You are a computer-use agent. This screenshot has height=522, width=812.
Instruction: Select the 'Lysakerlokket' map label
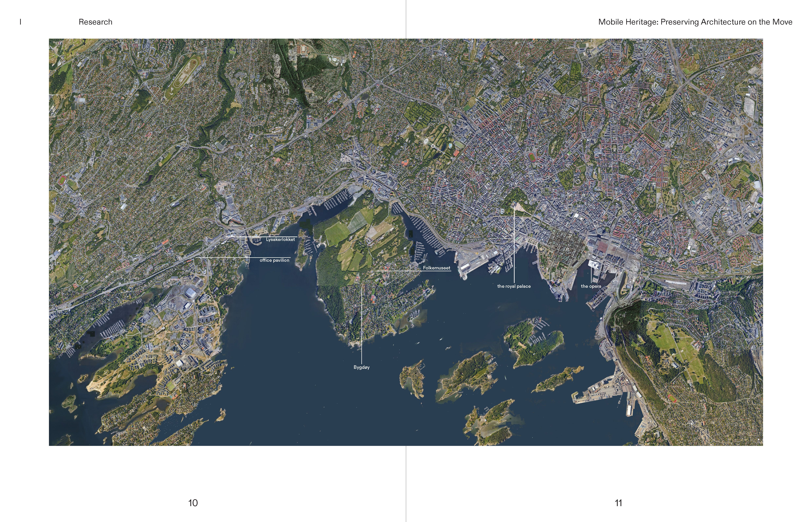280,240
